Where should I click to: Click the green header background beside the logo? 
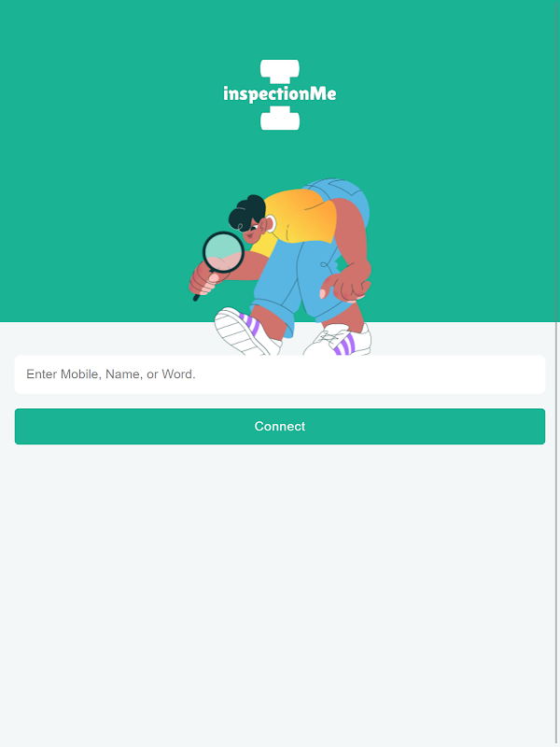(428, 95)
